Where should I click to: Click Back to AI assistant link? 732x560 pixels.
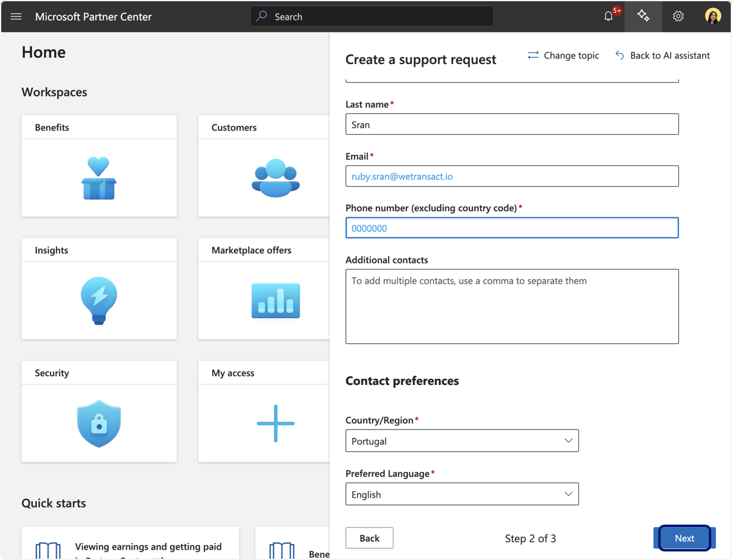click(x=670, y=56)
